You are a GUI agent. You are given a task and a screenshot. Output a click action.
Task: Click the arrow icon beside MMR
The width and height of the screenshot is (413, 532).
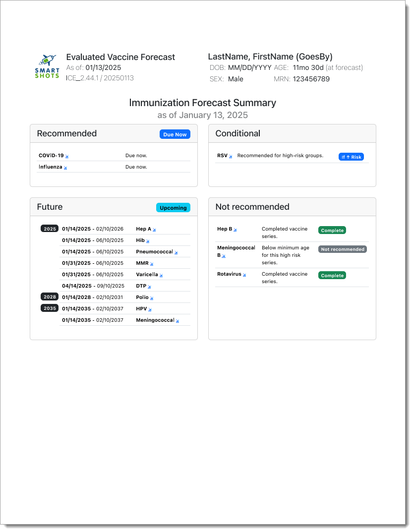152,264
